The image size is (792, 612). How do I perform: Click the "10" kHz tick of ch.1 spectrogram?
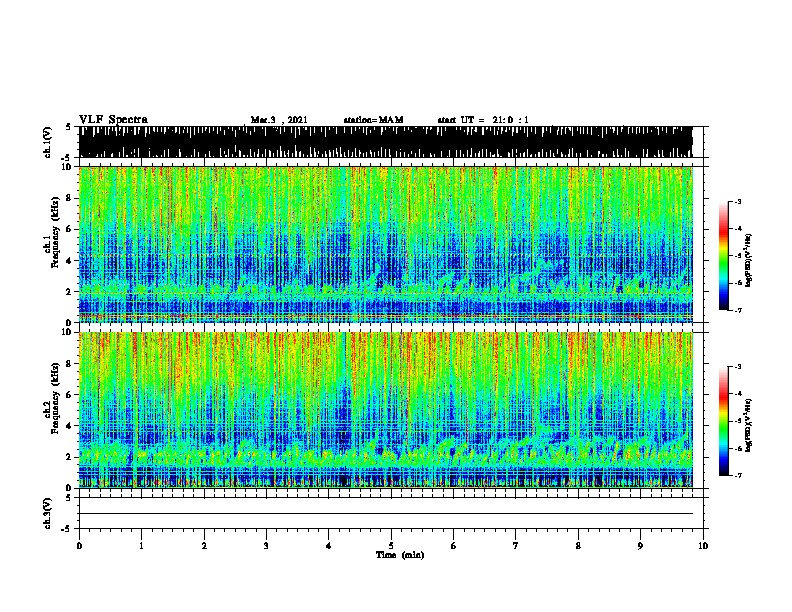[x=67, y=167]
